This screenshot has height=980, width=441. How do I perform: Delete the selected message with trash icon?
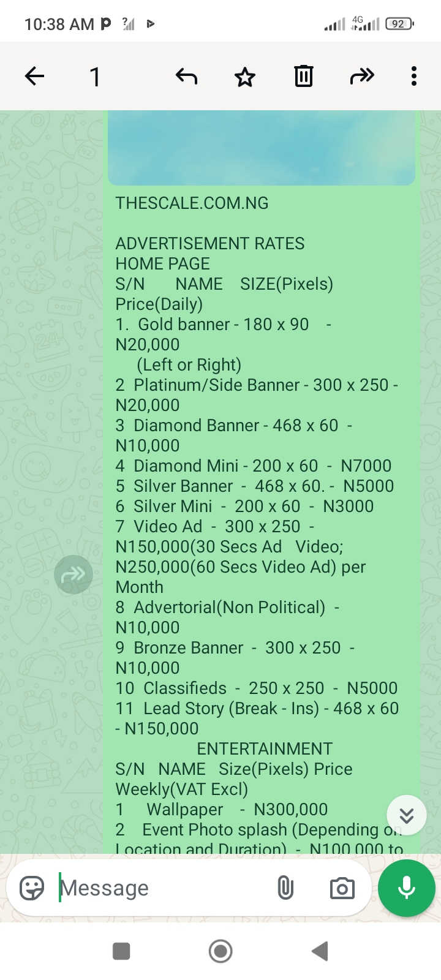click(x=303, y=77)
